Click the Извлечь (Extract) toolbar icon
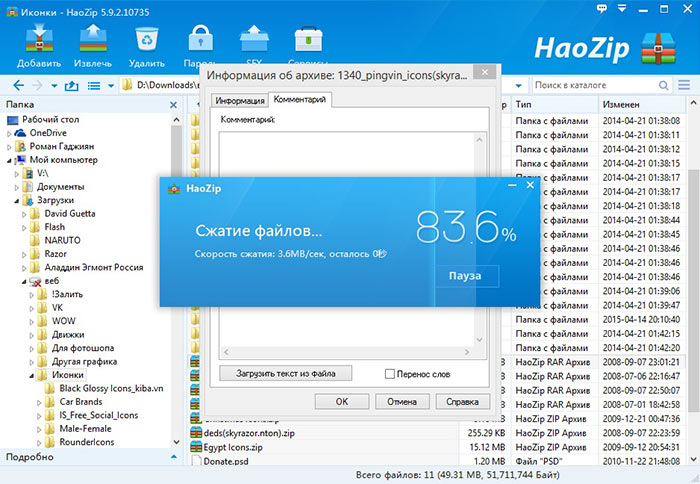The height and width of the screenshot is (484, 700). click(x=92, y=36)
